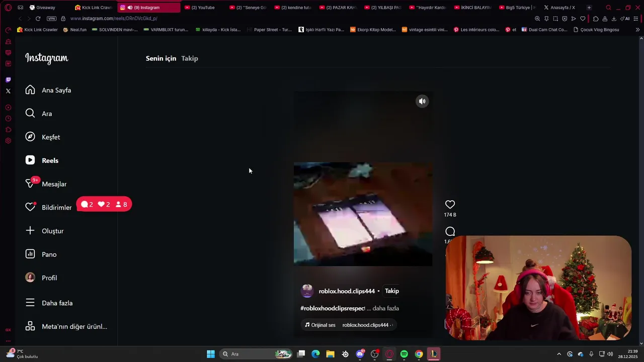
Task: Open the Pano dashboard
Action: pyautogui.click(x=41, y=254)
